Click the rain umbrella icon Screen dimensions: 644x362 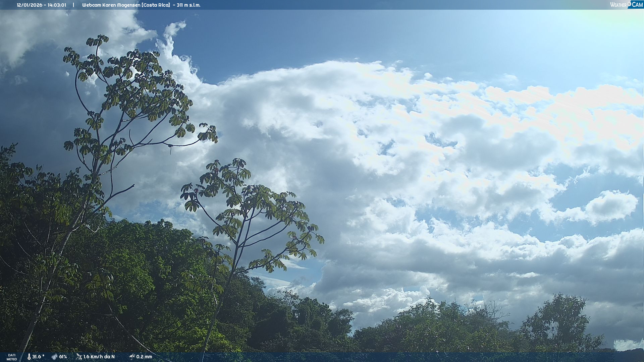click(132, 357)
